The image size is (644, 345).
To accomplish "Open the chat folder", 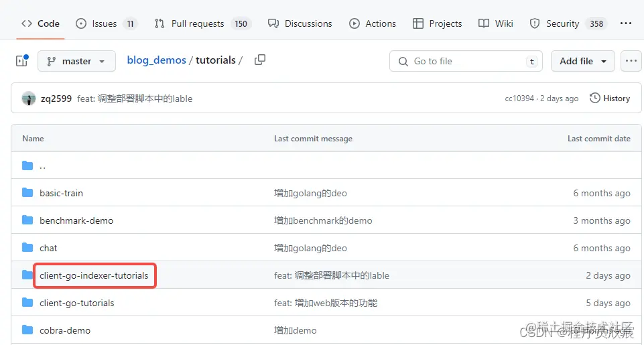I will [48, 248].
